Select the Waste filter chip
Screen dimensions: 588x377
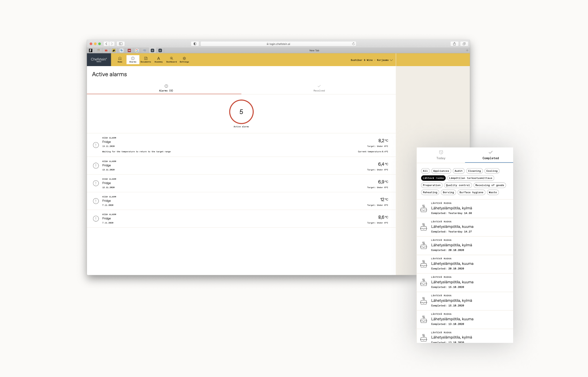click(493, 192)
